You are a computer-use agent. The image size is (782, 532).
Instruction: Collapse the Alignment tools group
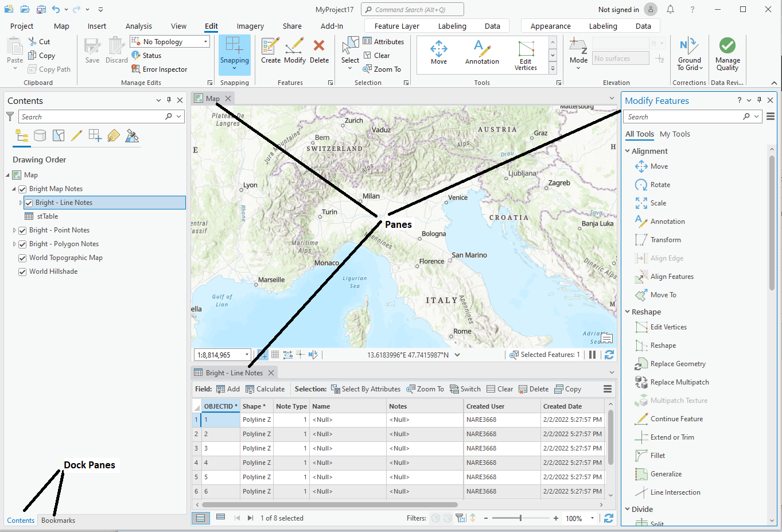pyautogui.click(x=628, y=152)
